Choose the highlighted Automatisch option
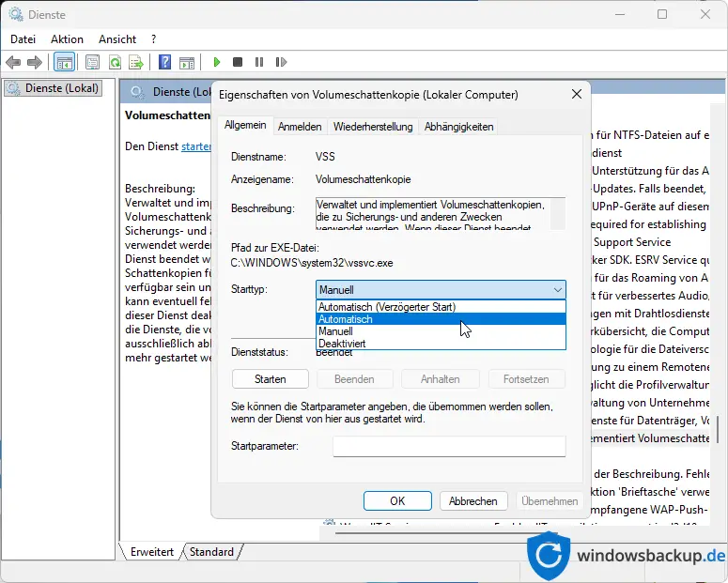 441,319
